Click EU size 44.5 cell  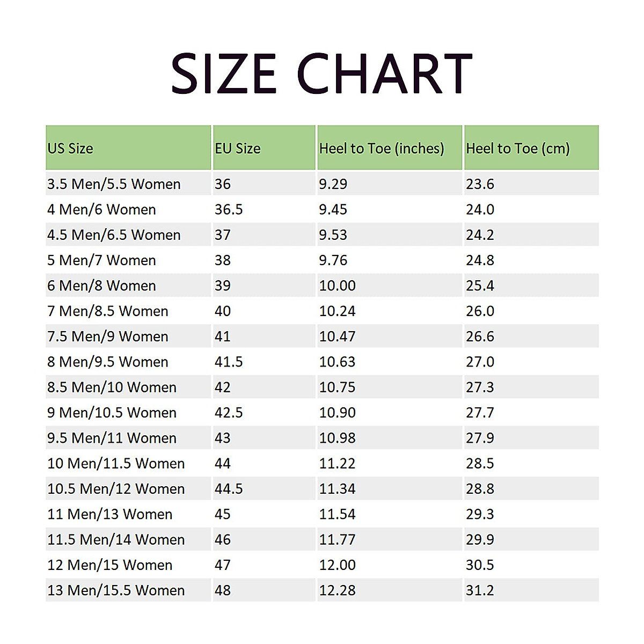(229, 489)
